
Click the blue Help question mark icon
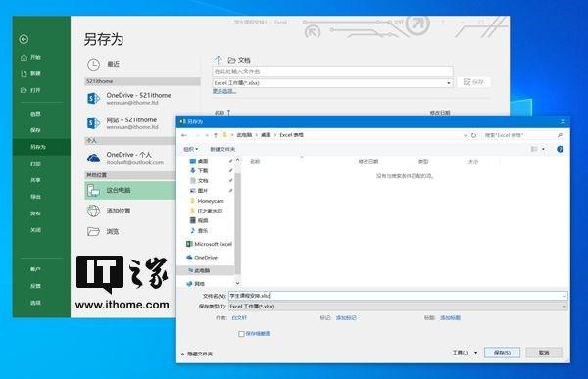point(561,149)
